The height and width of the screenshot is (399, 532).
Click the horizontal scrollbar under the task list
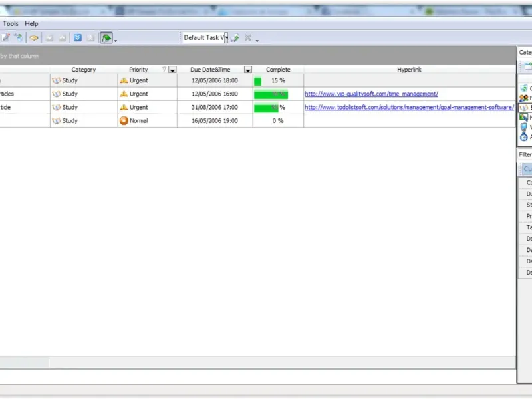[x=258, y=362]
